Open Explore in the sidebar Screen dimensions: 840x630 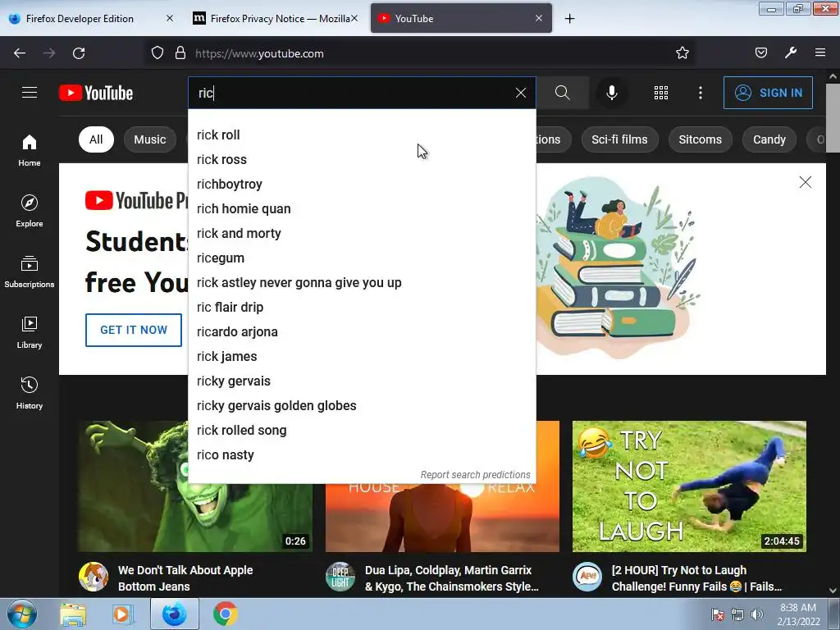[x=30, y=211]
